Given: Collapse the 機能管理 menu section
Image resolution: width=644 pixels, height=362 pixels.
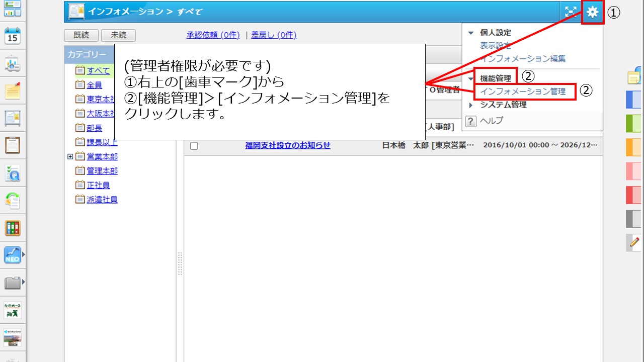Looking at the screenshot, I should tap(471, 79).
